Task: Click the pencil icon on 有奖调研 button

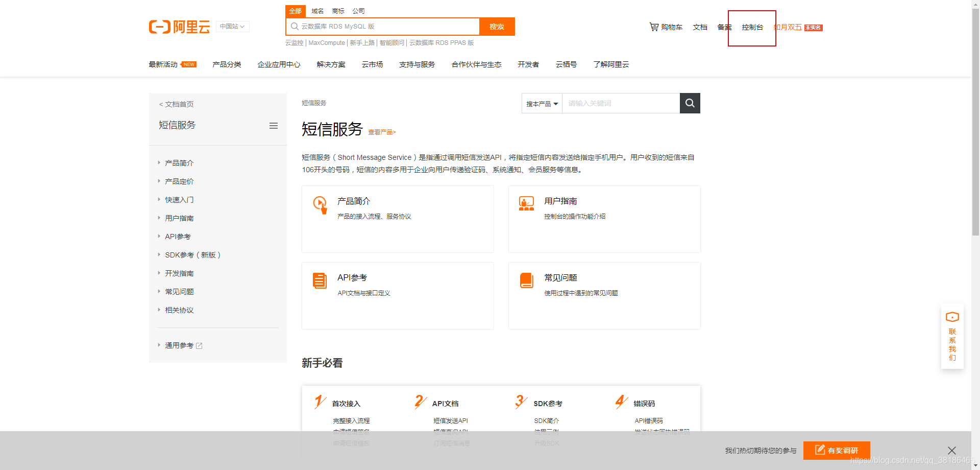Action: (x=820, y=450)
